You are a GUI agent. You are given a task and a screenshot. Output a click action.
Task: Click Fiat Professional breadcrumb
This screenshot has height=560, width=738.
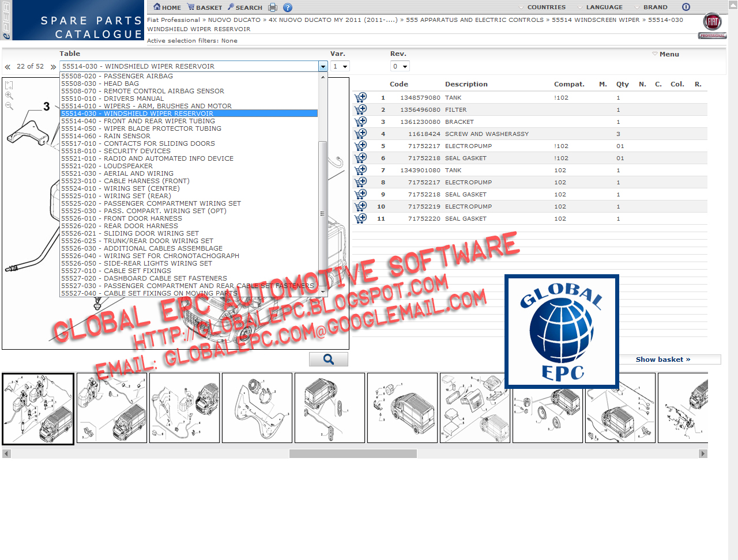point(174,20)
